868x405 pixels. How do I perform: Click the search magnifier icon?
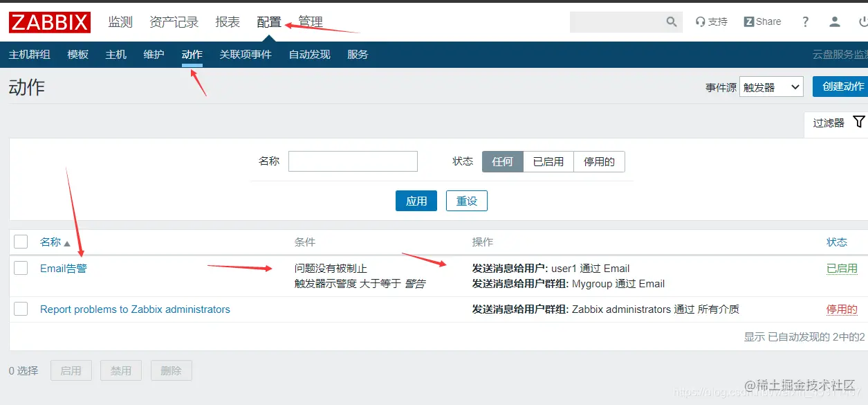point(671,22)
